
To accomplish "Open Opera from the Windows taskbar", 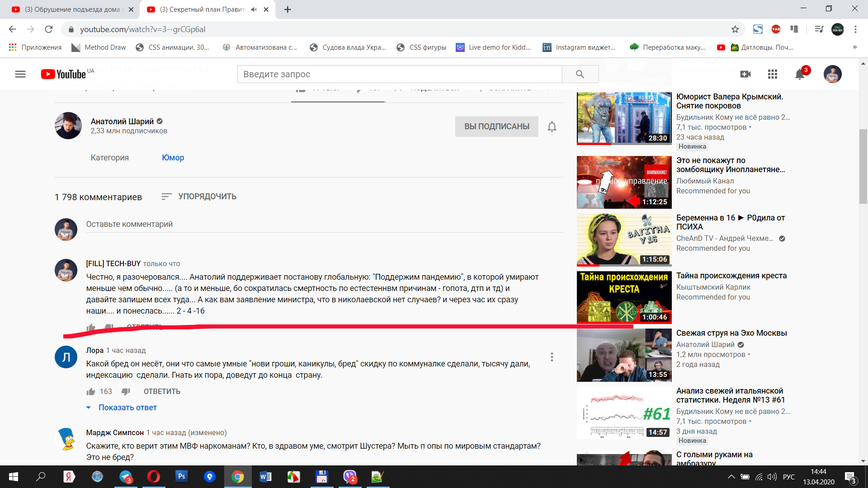I will pos(153,476).
